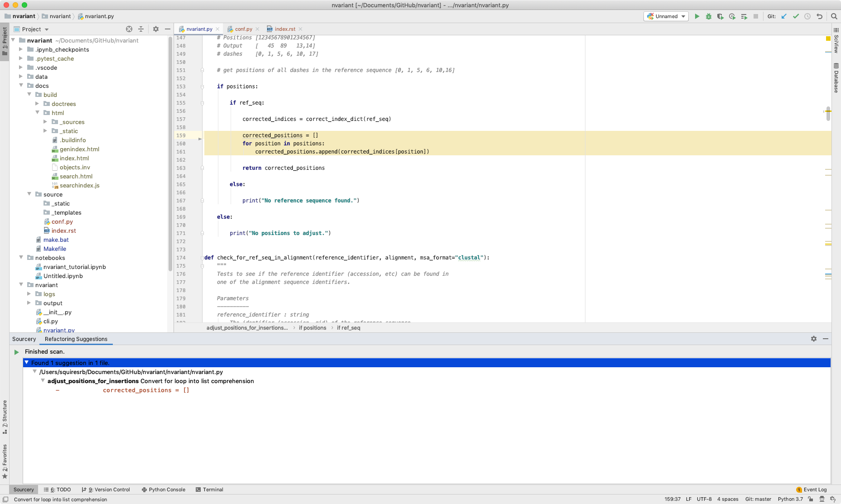The width and height of the screenshot is (841, 504).
Task: Open Git update project (blue arrow)
Action: (x=784, y=16)
